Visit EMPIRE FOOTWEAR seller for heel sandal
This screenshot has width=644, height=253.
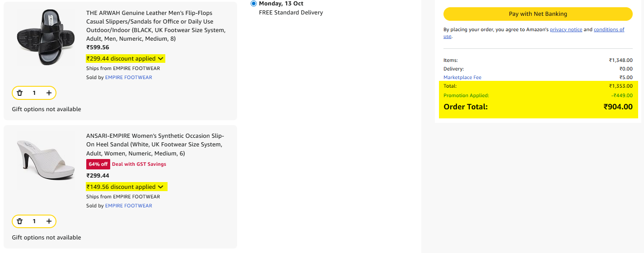click(128, 206)
